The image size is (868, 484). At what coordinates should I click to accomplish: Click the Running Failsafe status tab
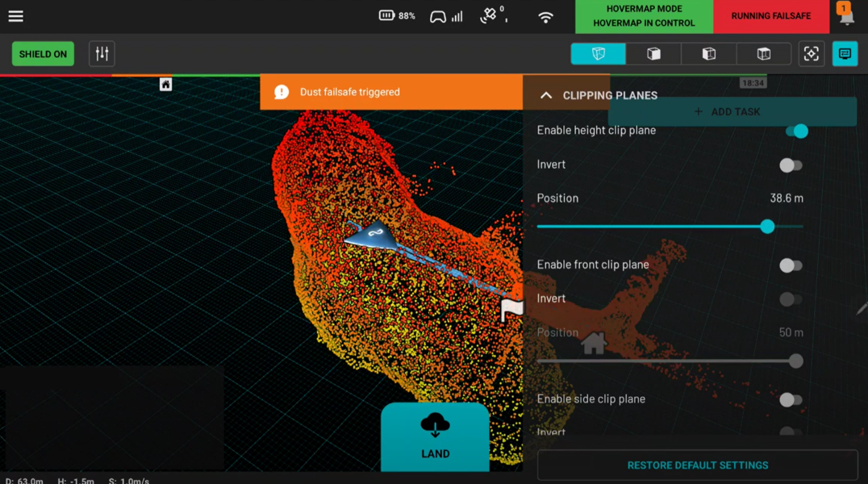(x=770, y=16)
